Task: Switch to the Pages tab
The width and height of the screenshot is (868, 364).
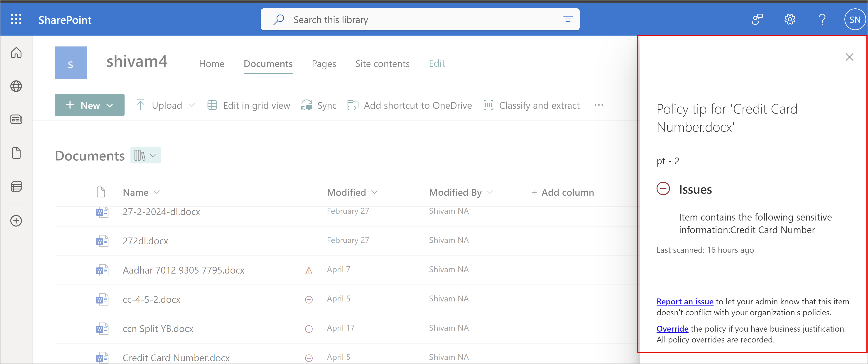Action: pyautogui.click(x=324, y=64)
